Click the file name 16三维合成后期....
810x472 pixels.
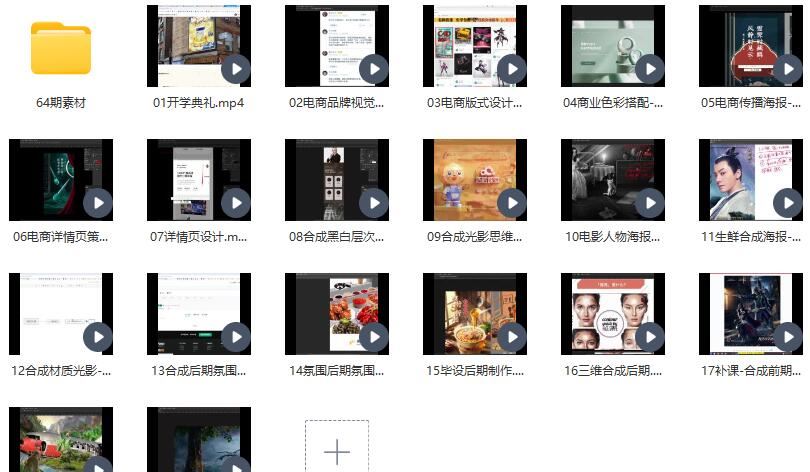point(613,370)
